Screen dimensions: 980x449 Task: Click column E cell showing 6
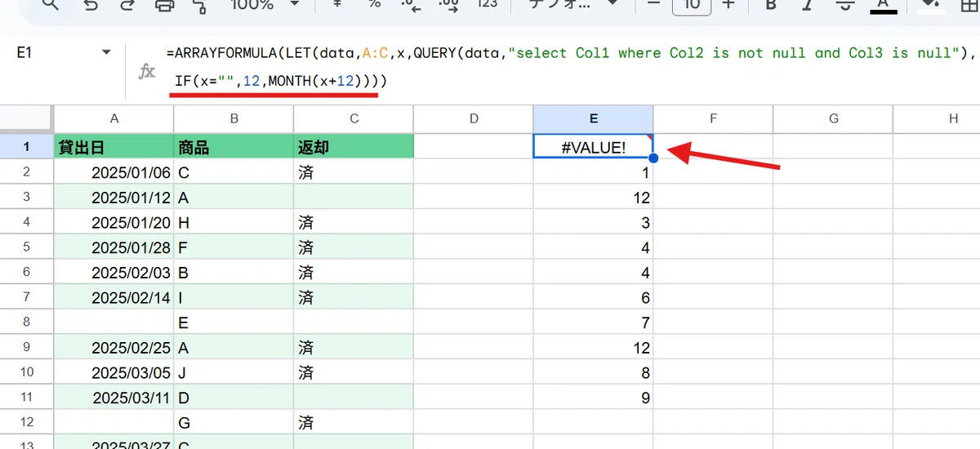pos(593,298)
